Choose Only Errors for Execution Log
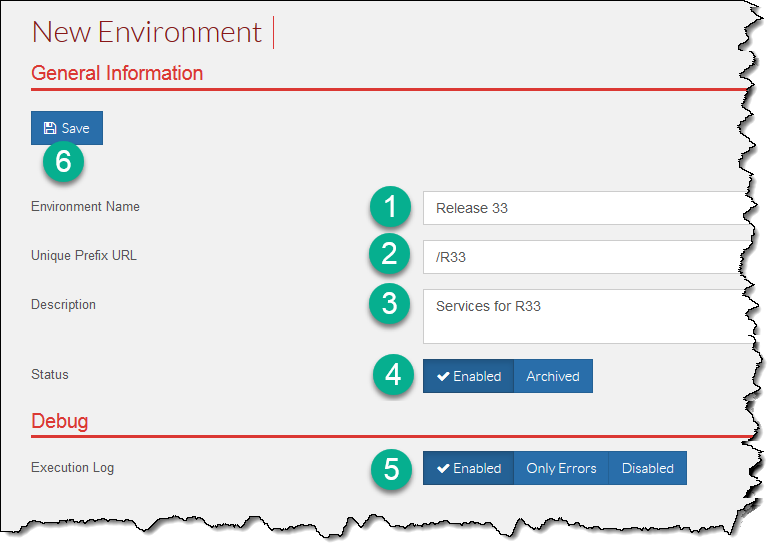 coord(561,468)
